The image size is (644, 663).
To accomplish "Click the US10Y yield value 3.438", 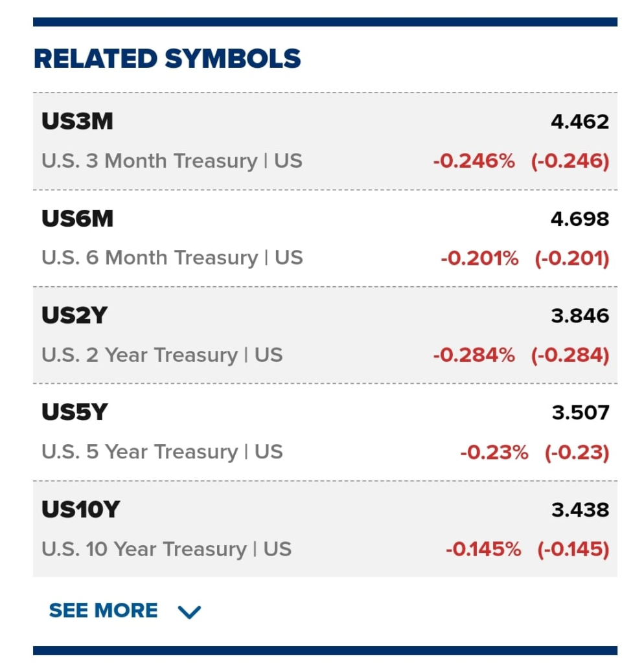I will coord(581,510).
